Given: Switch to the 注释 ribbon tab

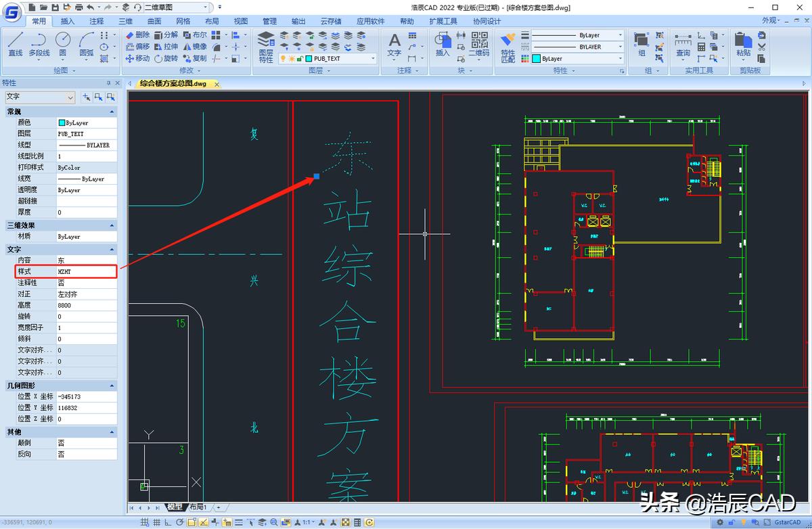Looking at the screenshot, I should click(97, 21).
